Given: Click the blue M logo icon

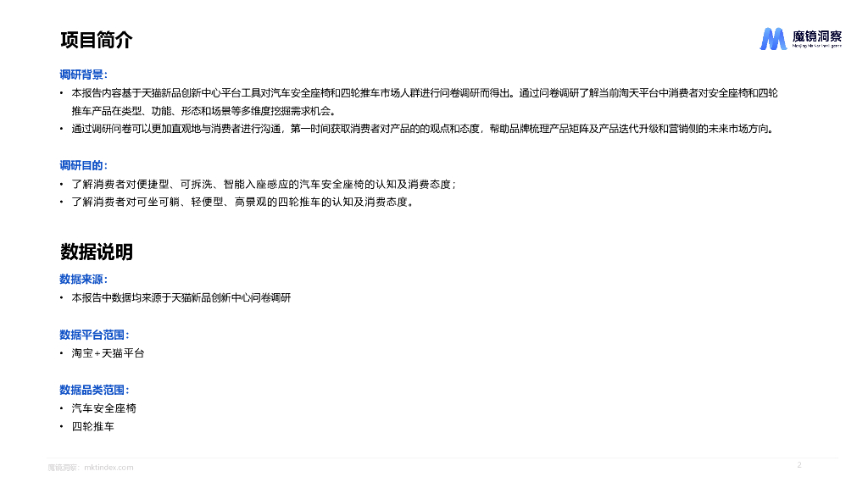Looking at the screenshot, I should click(773, 39).
